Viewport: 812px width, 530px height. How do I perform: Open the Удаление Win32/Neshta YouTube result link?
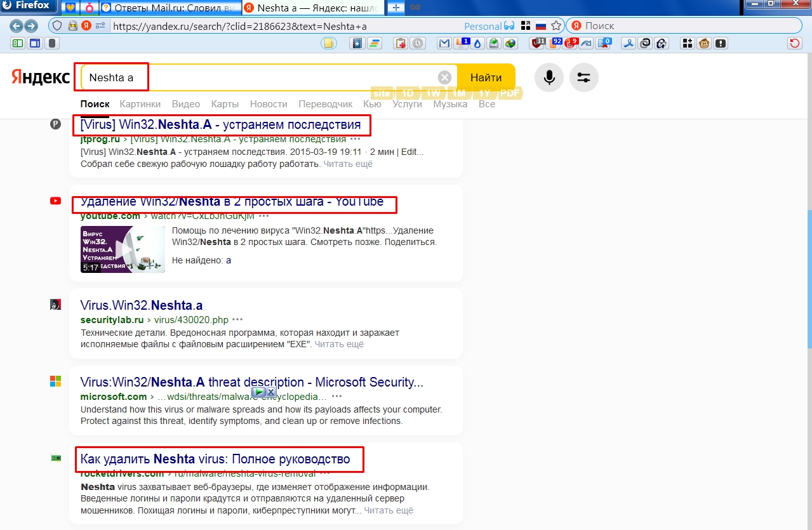tap(232, 202)
